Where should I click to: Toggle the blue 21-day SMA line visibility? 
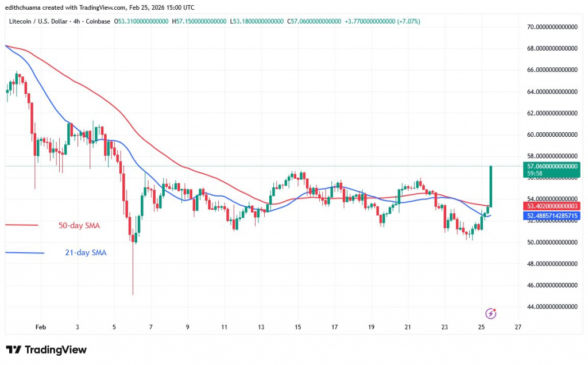26,252
